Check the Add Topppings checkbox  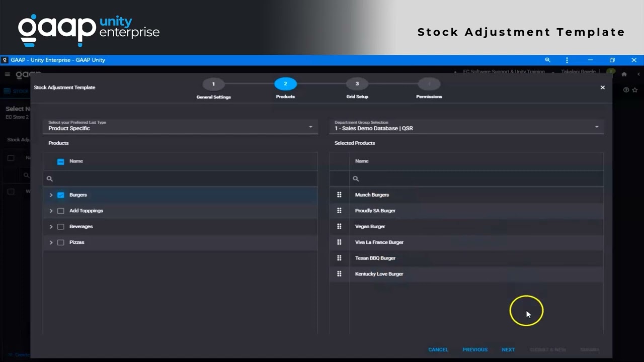pyautogui.click(x=61, y=211)
